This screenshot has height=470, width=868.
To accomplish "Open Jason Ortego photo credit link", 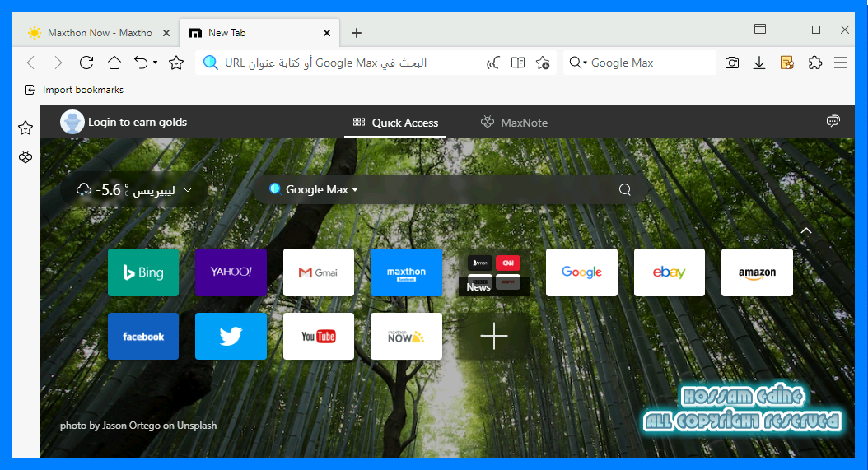I will pyautogui.click(x=131, y=426).
